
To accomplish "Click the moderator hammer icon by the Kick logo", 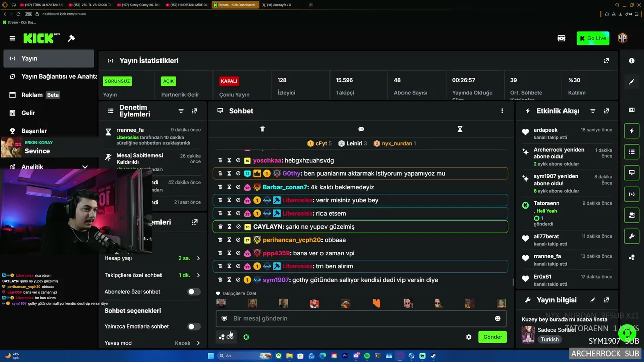I will (x=71, y=38).
